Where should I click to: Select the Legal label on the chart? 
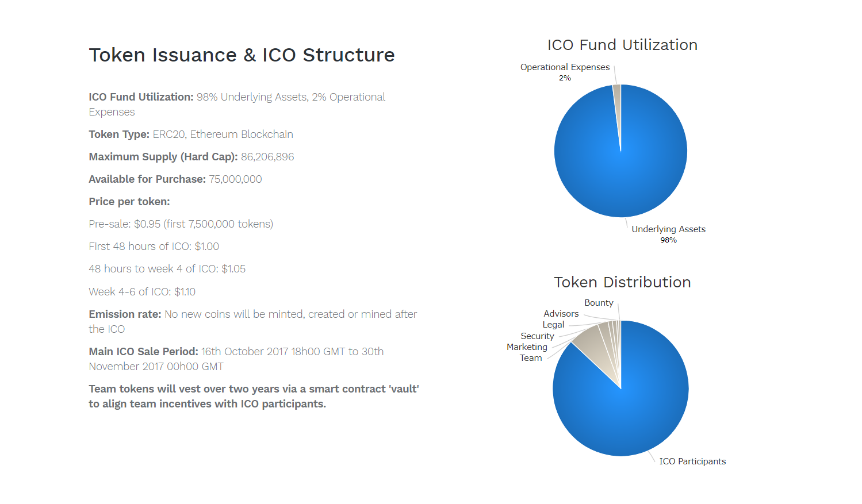(x=553, y=325)
